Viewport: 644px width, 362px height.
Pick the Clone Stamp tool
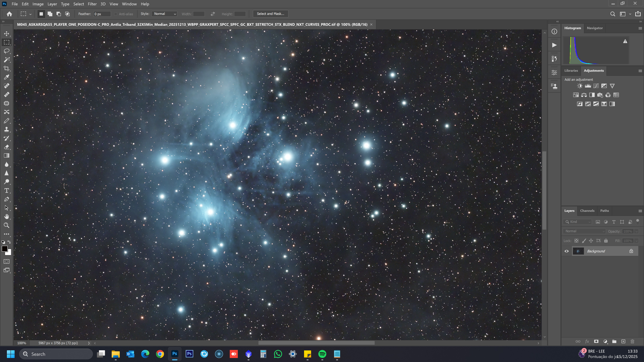tap(7, 129)
